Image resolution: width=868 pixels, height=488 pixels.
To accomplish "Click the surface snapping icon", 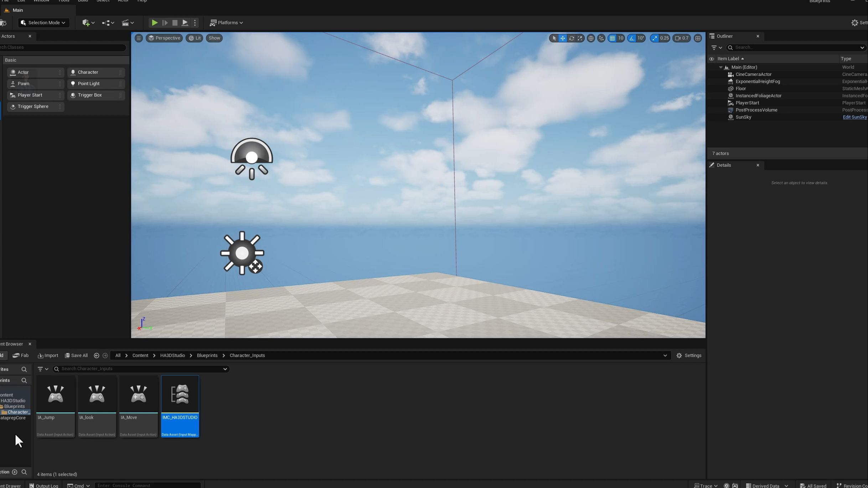I will point(601,38).
